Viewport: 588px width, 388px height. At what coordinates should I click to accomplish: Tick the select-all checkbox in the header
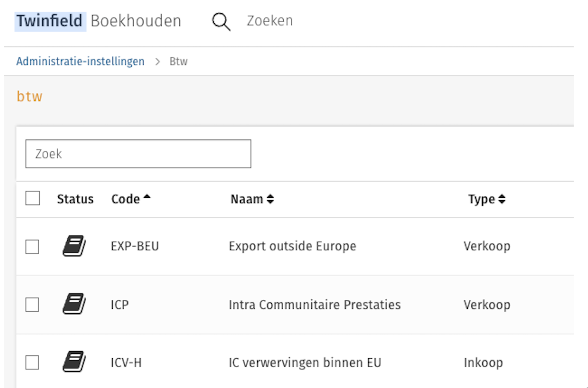click(33, 198)
